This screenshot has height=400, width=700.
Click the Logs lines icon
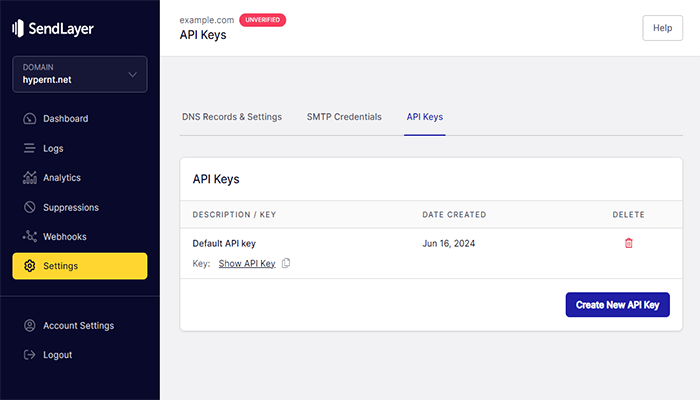pyautogui.click(x=29, y=148)
